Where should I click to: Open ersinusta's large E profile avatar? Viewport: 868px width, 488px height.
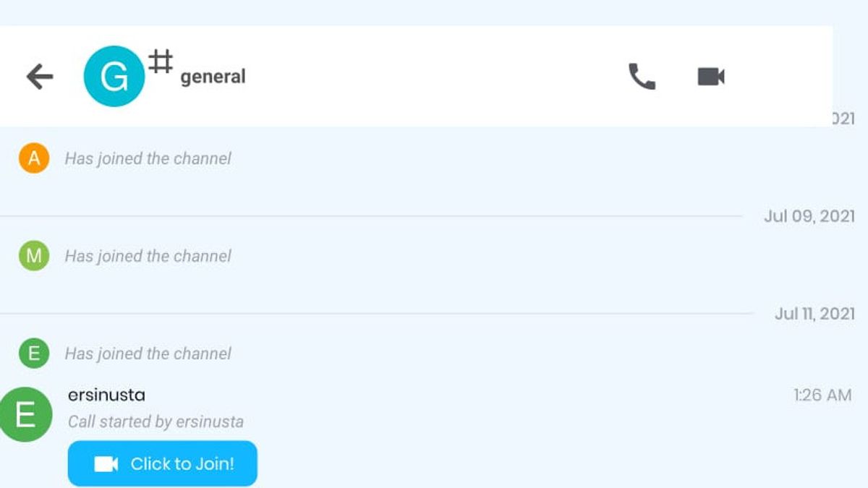click(x=25, y=414)
